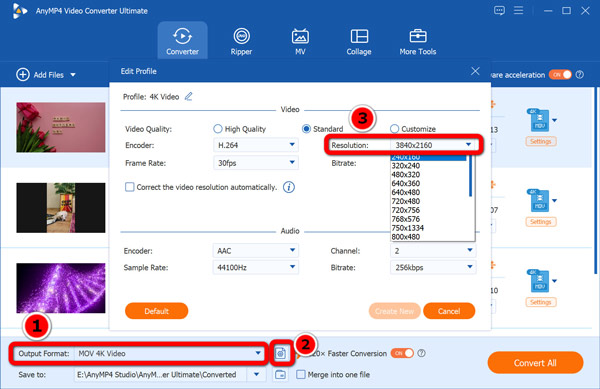The image size is (600, 389).
Task: Open the More Tools tab
Action: [418, 41]
